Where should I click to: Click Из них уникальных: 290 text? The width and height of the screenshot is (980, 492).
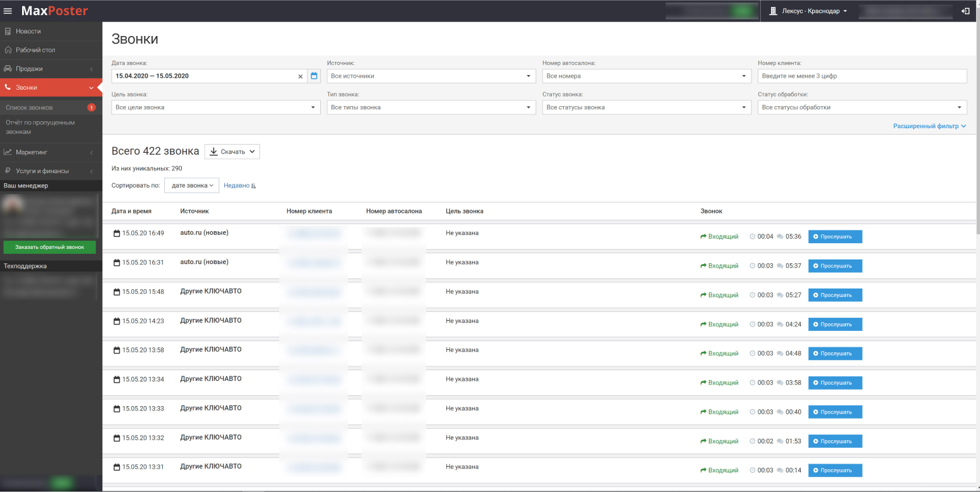coord(146,169)
